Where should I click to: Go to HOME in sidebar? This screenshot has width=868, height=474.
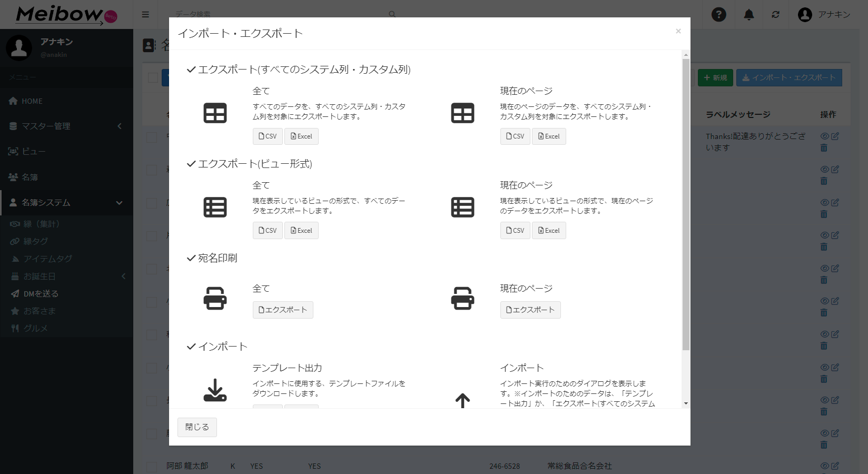coord(66,101)
